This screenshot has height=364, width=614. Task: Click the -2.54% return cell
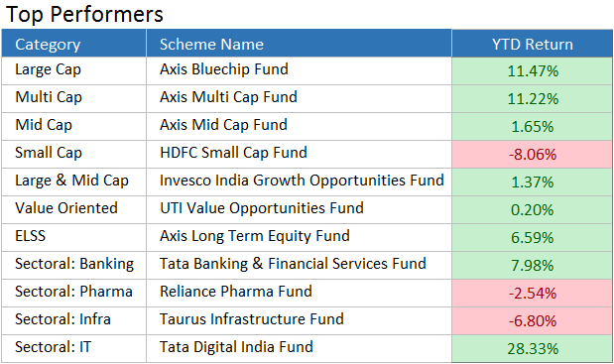click(532, 294)
